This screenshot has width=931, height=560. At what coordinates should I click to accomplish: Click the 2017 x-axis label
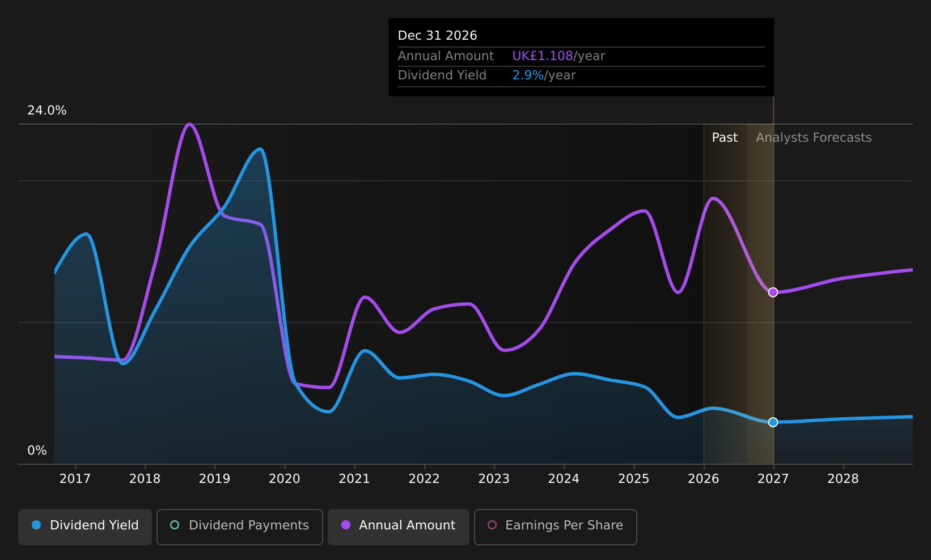click(75, 479)
